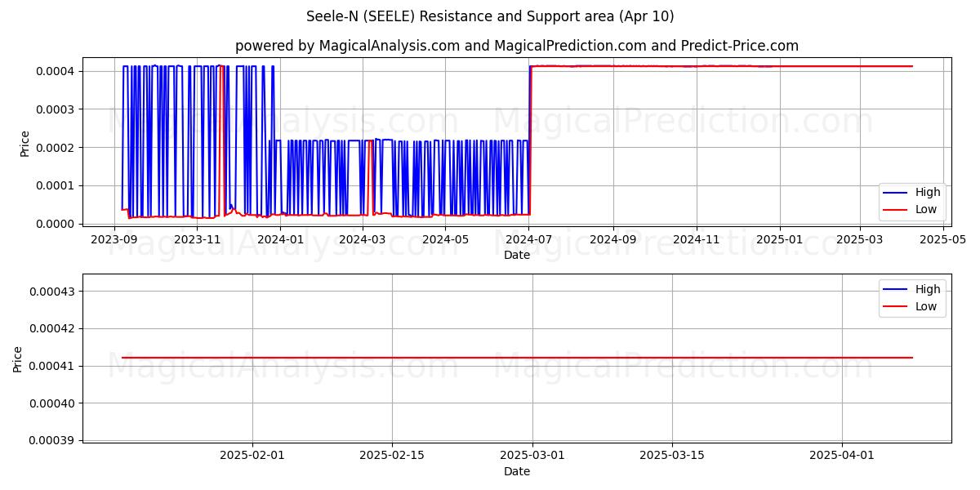Click the 'Price' y-axis label of top chart
This screenshot has height=490, width=980.
coord(24,143)
